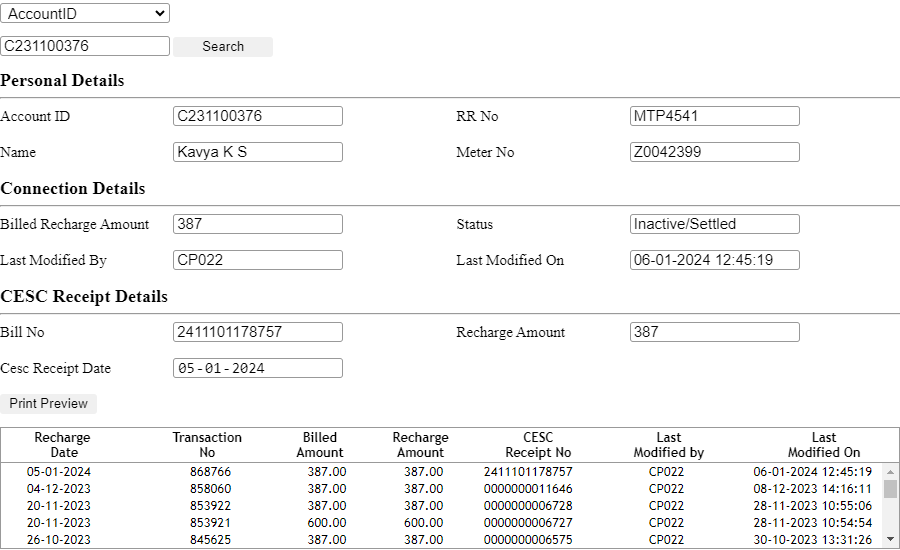Click timestamp 08-12-2023 14:16:11
This screenshot has height=550, width=900.
[x=813, y=489]
